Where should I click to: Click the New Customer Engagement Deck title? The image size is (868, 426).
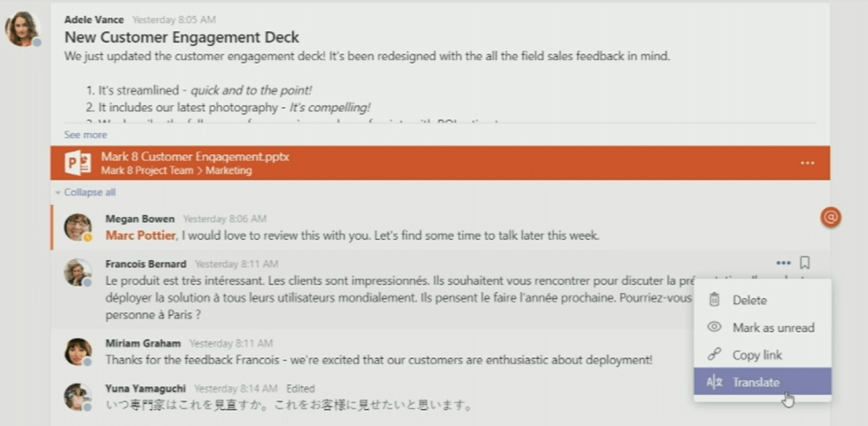click(x=181, y=37)
